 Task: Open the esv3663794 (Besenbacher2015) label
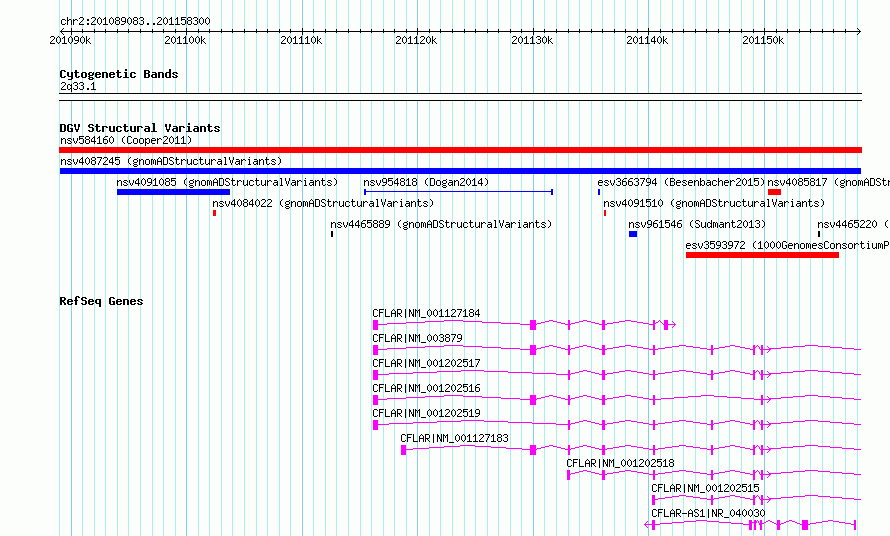[681, 182]
